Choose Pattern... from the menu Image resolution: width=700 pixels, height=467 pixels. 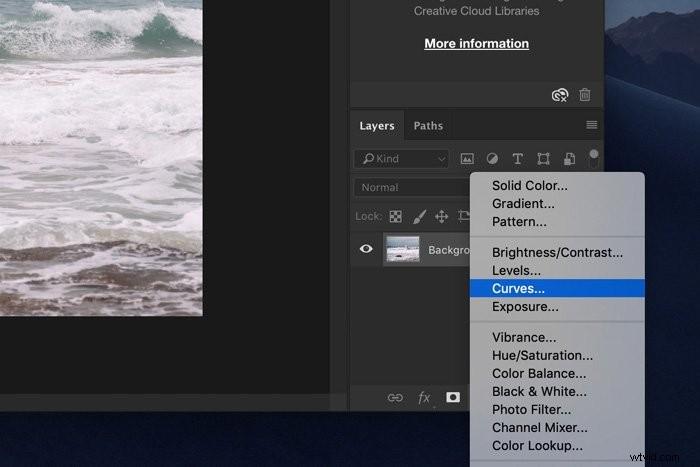click(557, 221)
